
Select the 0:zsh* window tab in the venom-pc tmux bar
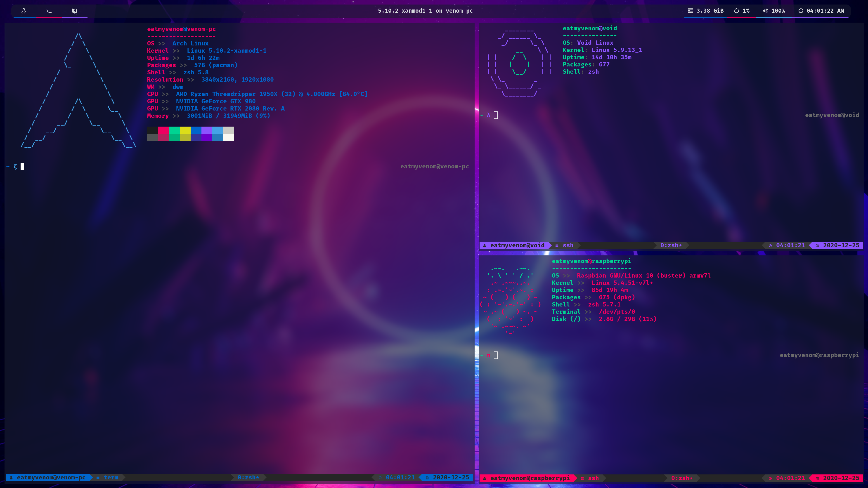click(x=248, y=478)
